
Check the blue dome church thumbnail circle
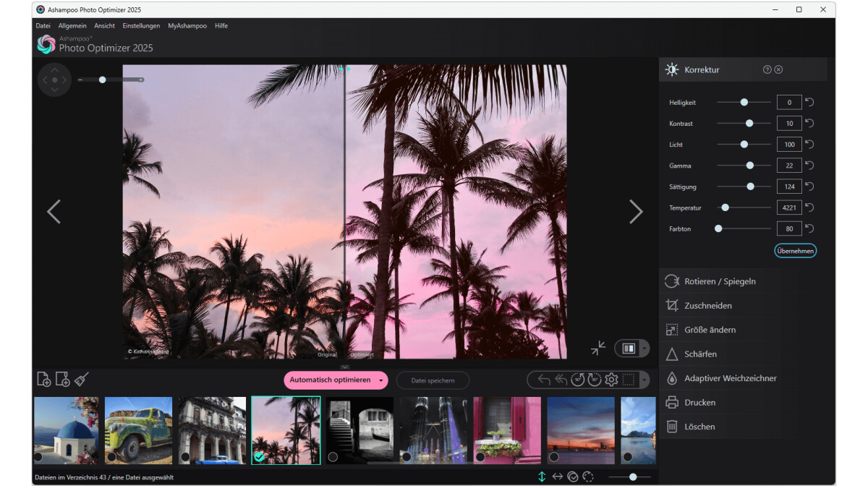(38, 457)
